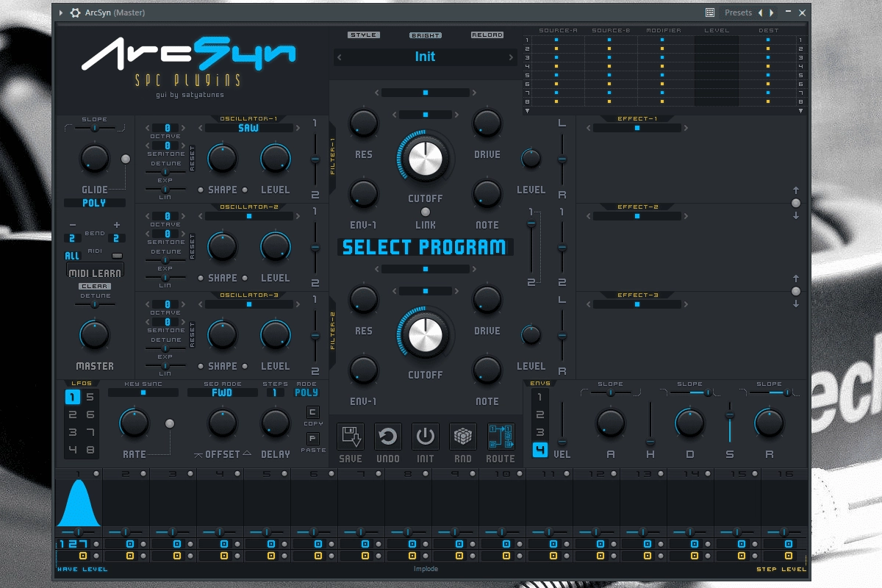Click the Filter-1 Cutoff knob
The image size is (882, 588).
(426, 157)
